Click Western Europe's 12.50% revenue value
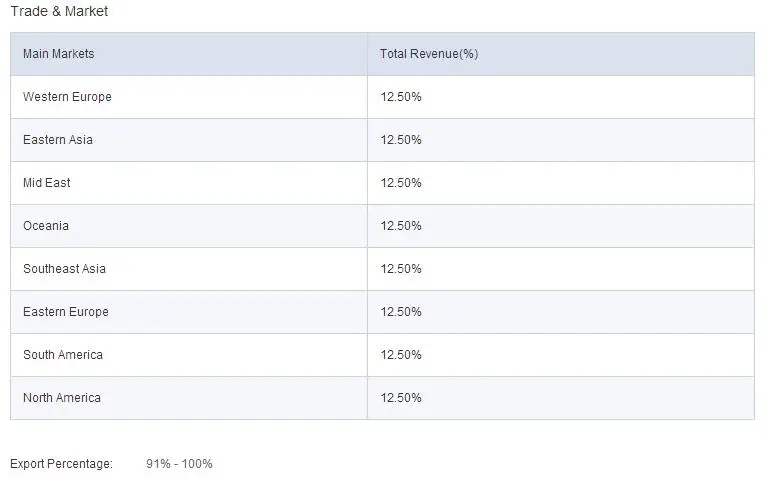The image size is (768, 480). click(401, 97)
